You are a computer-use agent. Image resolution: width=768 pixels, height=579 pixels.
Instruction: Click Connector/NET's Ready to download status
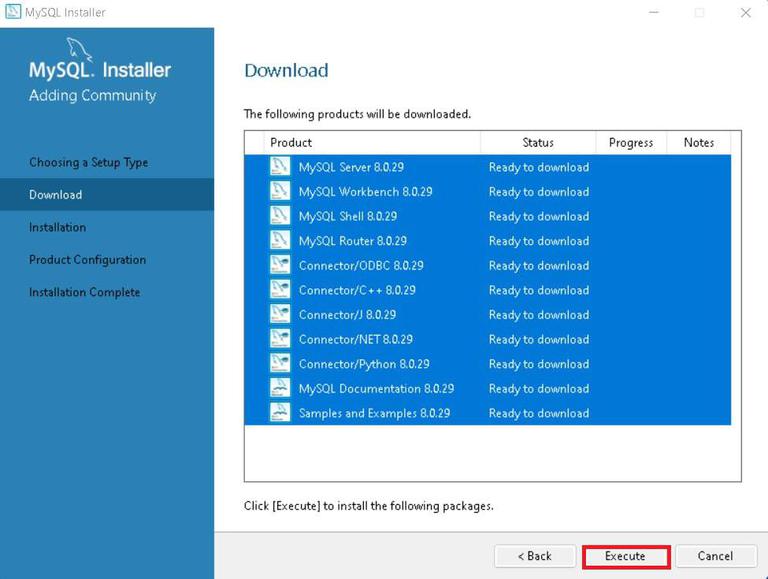(x=539, y=339)
